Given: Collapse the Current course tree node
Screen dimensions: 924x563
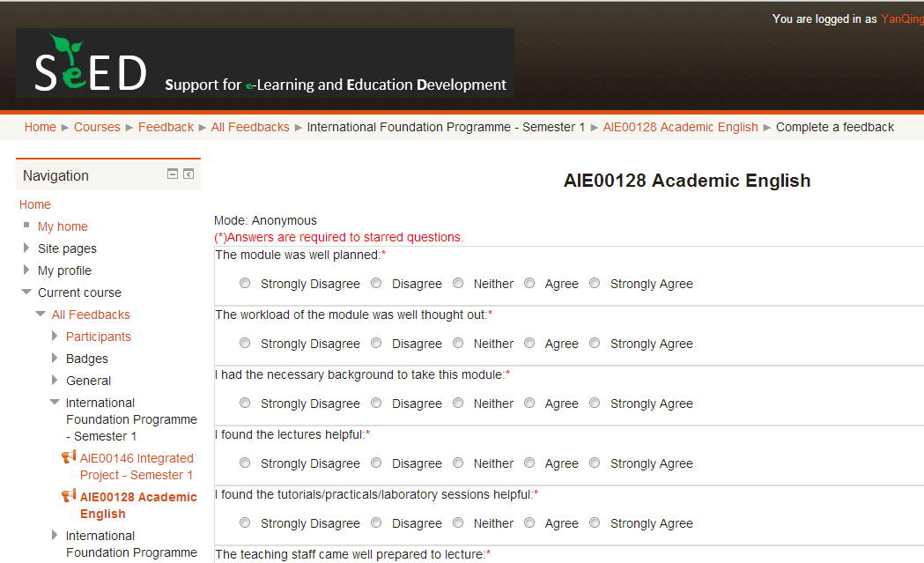Looking at the screenshot, I should click(26, 293).
